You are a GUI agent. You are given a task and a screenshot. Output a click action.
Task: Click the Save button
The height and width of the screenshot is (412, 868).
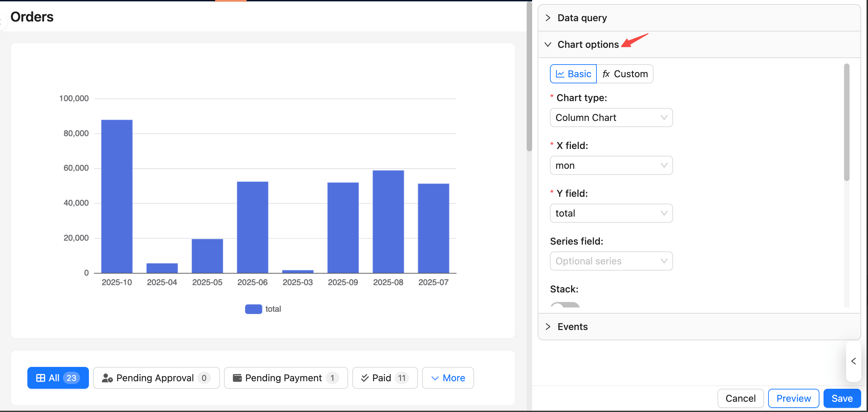click(842, 398)
